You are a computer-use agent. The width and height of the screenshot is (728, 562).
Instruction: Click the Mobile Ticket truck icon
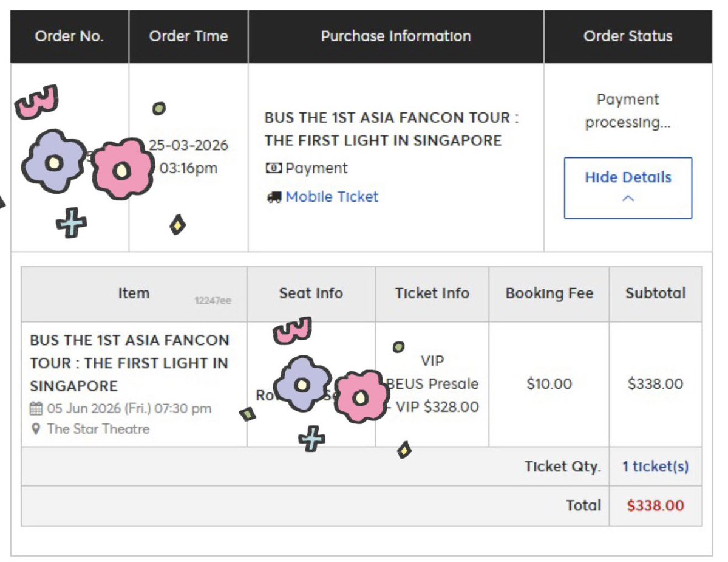(x=274, y=197)
